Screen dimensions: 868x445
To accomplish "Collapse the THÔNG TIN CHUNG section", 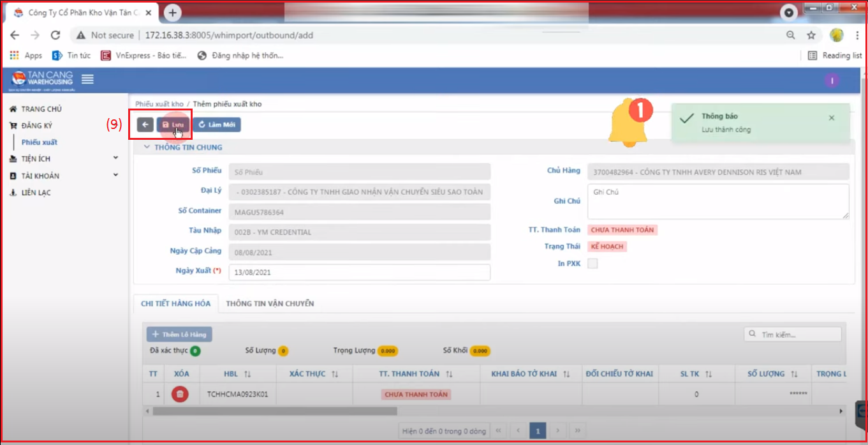I will click(x=147, y=147).
